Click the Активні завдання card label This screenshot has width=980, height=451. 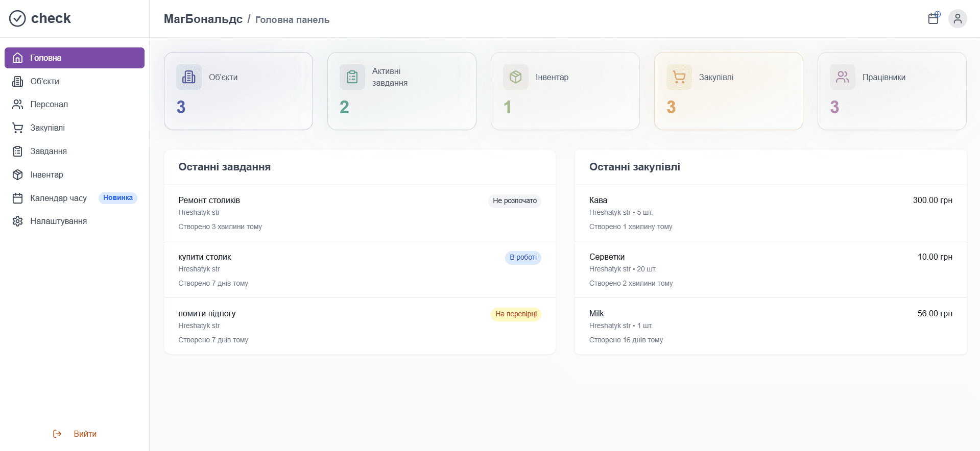click(x=390, y=77)
